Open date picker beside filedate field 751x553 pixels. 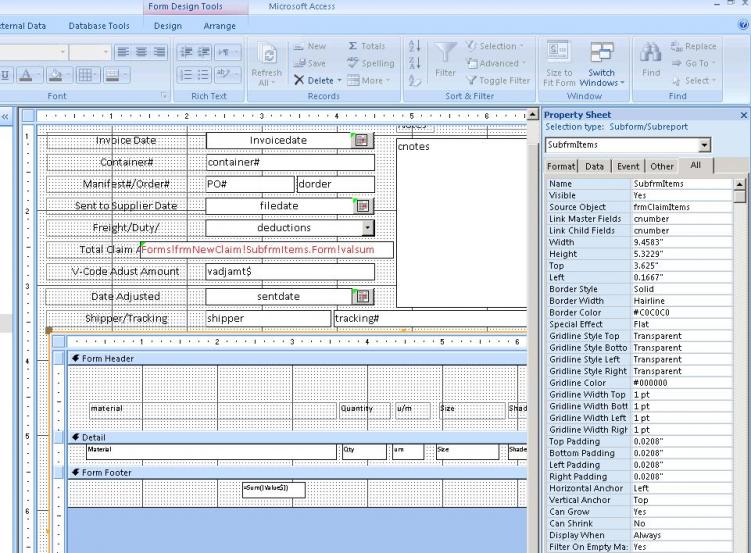(362, 205)
